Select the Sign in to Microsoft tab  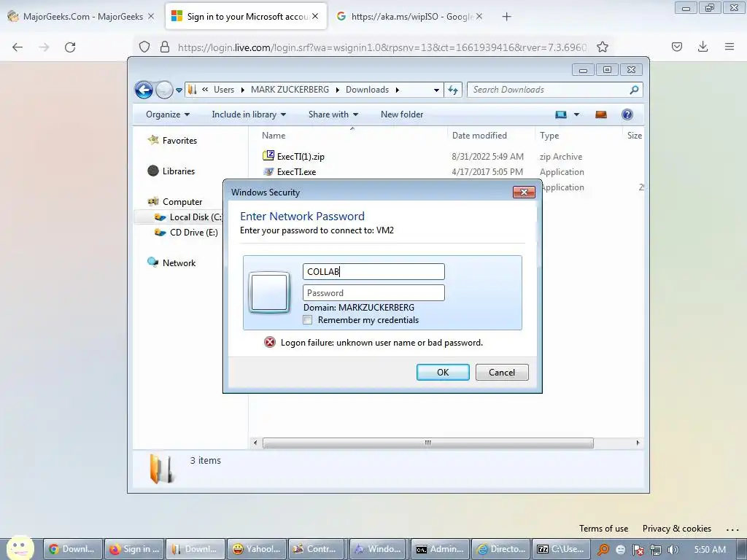246,17
